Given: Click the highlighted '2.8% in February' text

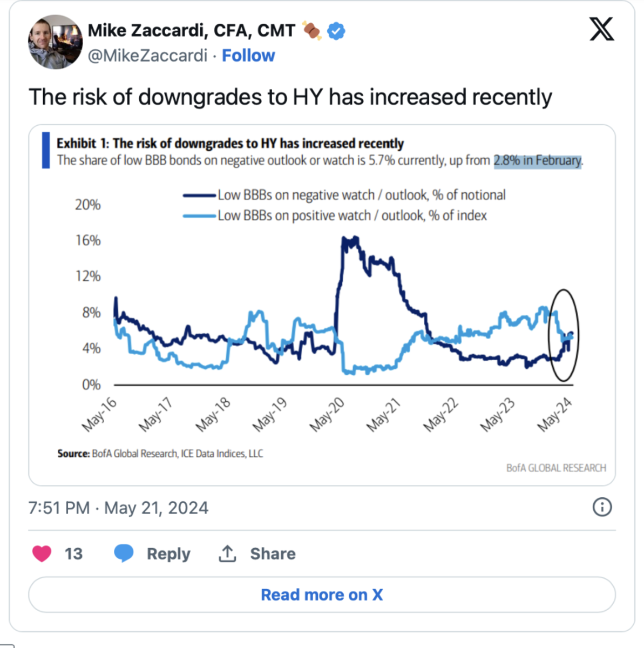Looking at the screenshot, I should coord(538,160).
